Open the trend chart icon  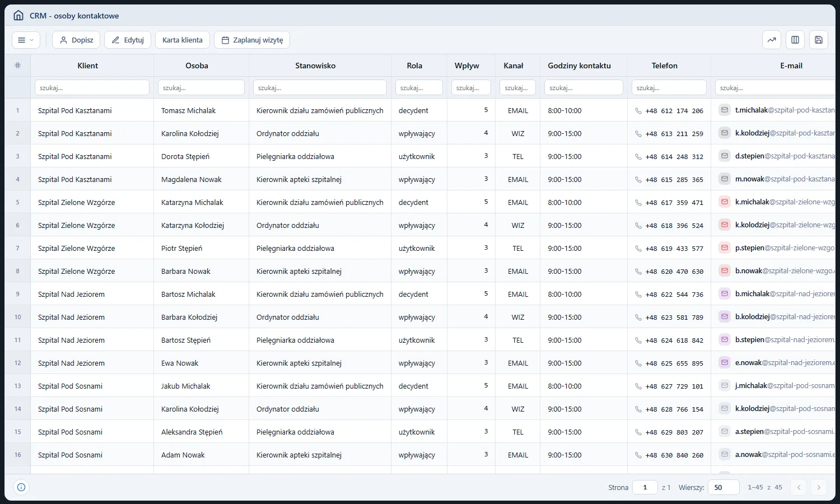pos(772,40)
